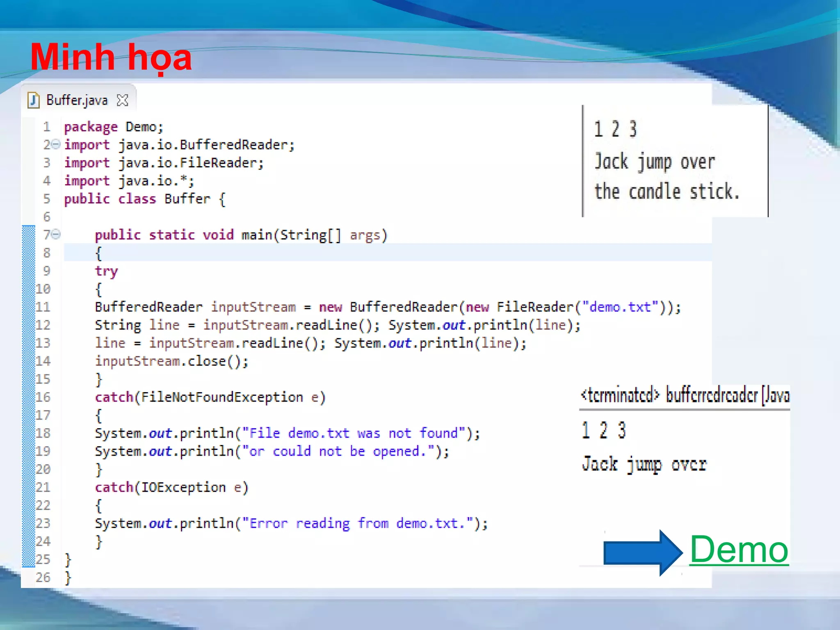Click the highlighted line 8 opening brace

click(x=98, y=253)
